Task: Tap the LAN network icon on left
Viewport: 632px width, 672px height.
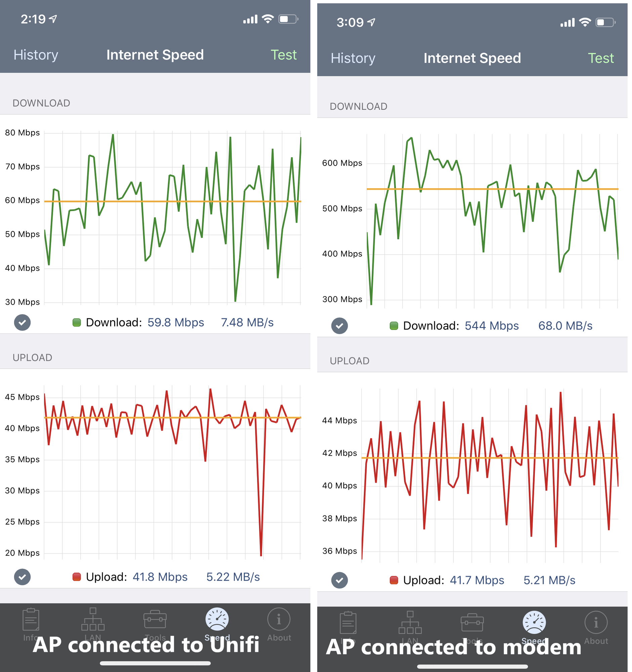Action: tap(93, 621)
